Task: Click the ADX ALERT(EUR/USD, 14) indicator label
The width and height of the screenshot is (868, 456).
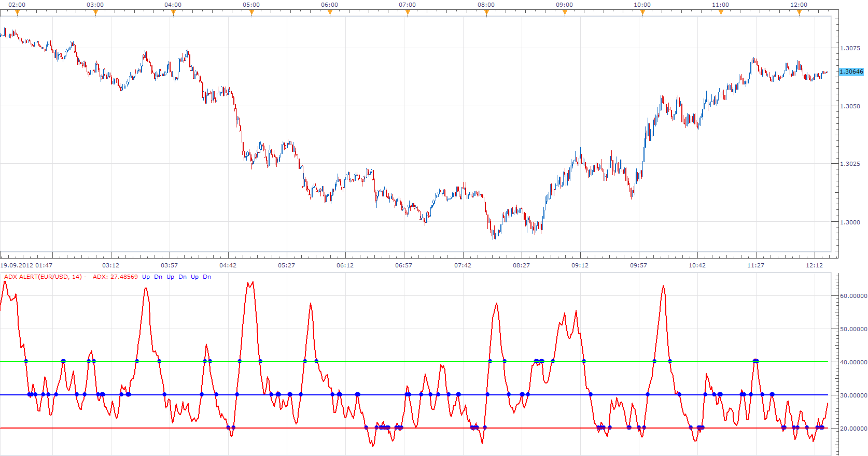Action: pyautogui.click(x=43, y=277)
